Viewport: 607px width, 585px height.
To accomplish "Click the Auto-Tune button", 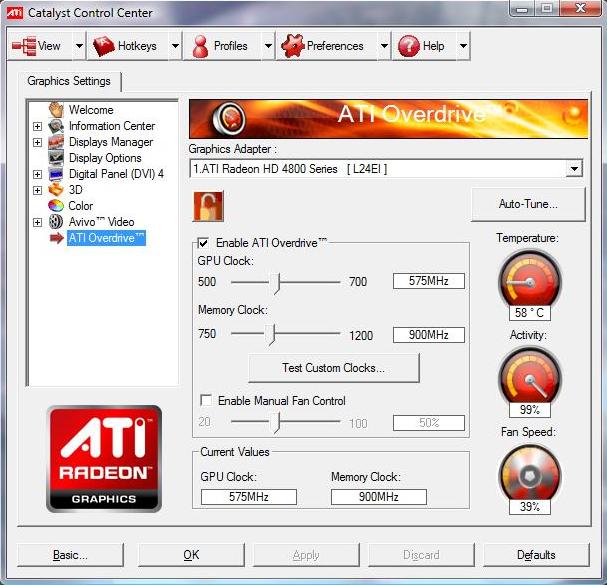I will tap(528, 204).
